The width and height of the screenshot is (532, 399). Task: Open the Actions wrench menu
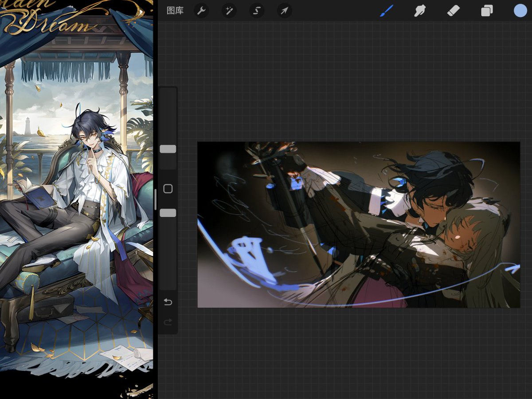coord(201,11)
